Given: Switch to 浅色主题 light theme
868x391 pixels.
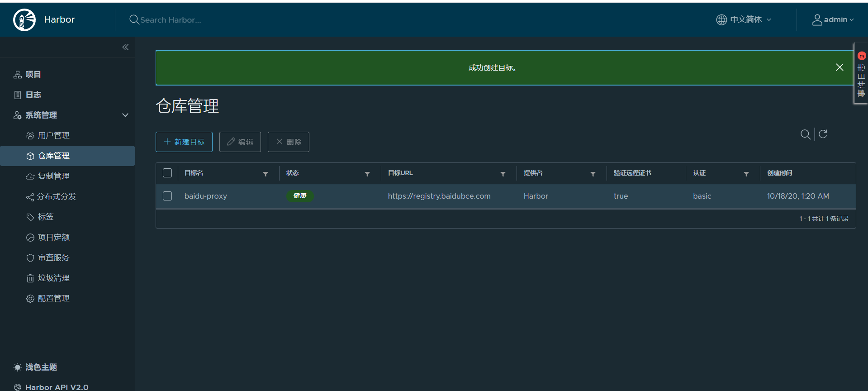Looking at the screenshot, I should tap(41, 367).
